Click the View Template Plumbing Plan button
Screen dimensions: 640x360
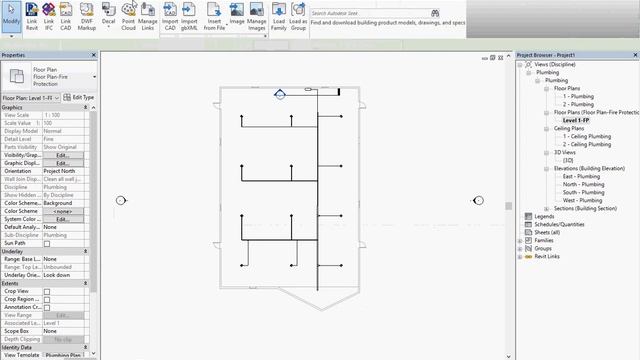pyautogui.click(x=63, y=355)
